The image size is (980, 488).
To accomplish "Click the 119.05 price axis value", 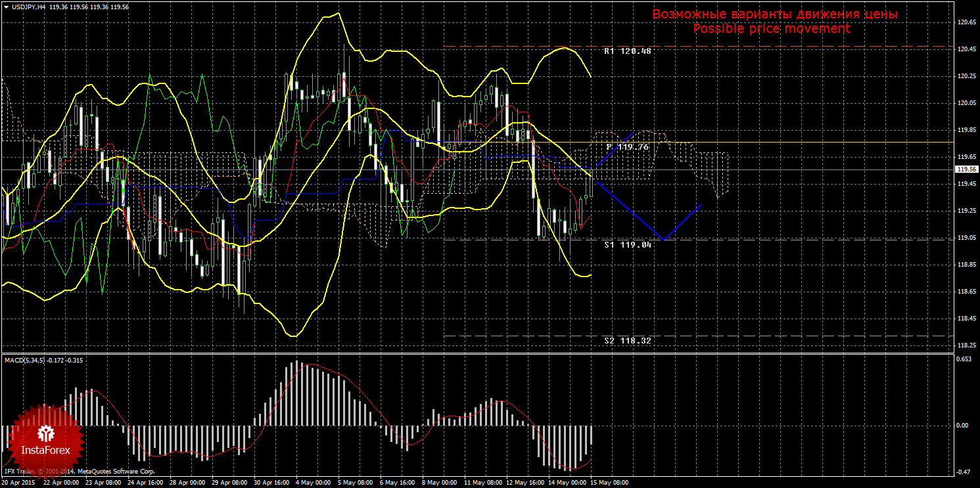I will tap(966, 238).
